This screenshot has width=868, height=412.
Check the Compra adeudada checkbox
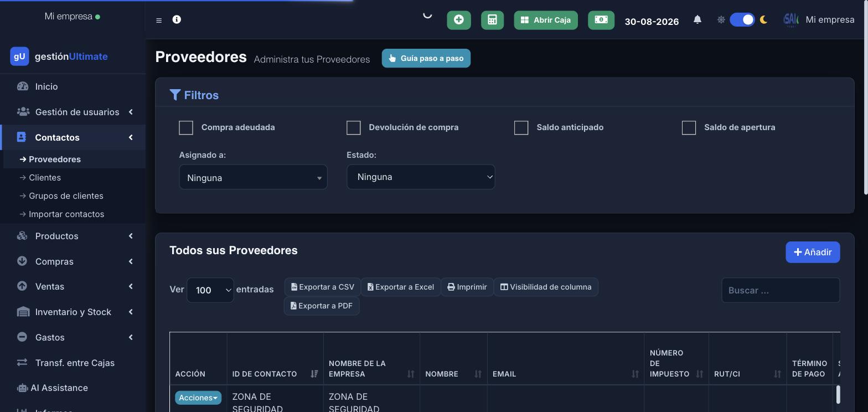[186, 127]
